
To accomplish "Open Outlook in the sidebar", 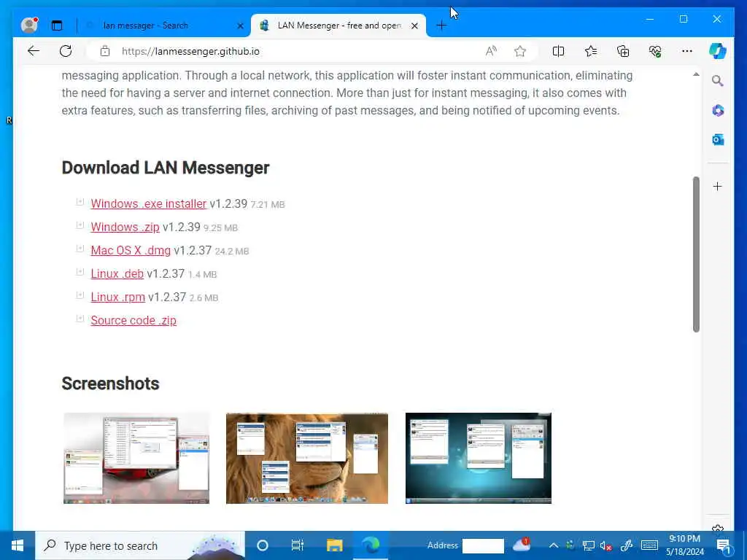I will pyautogui.click(x=718, y=139).
